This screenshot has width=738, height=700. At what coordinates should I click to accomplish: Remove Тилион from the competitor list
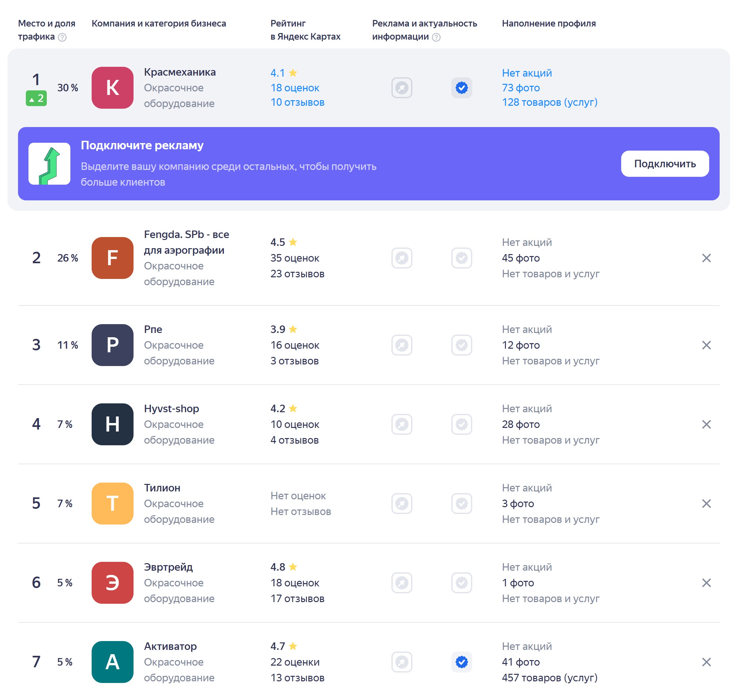[x=706, y=503]
